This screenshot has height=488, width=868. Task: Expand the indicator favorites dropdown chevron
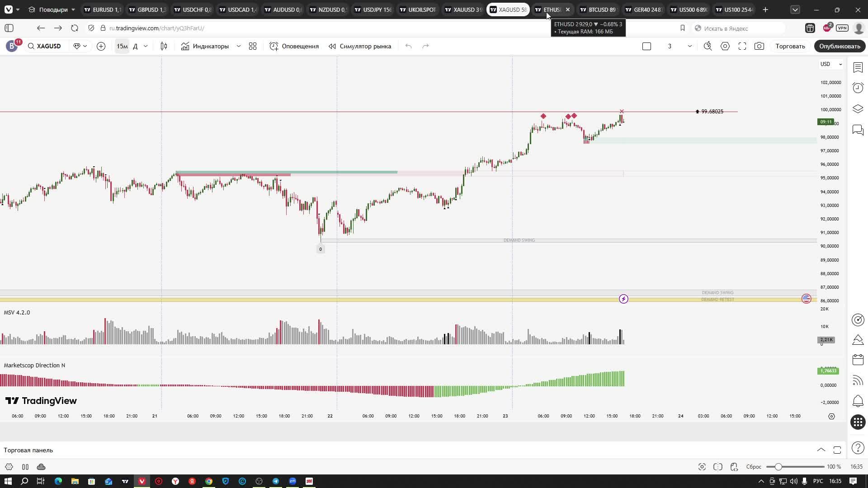[x=238, y=46]
